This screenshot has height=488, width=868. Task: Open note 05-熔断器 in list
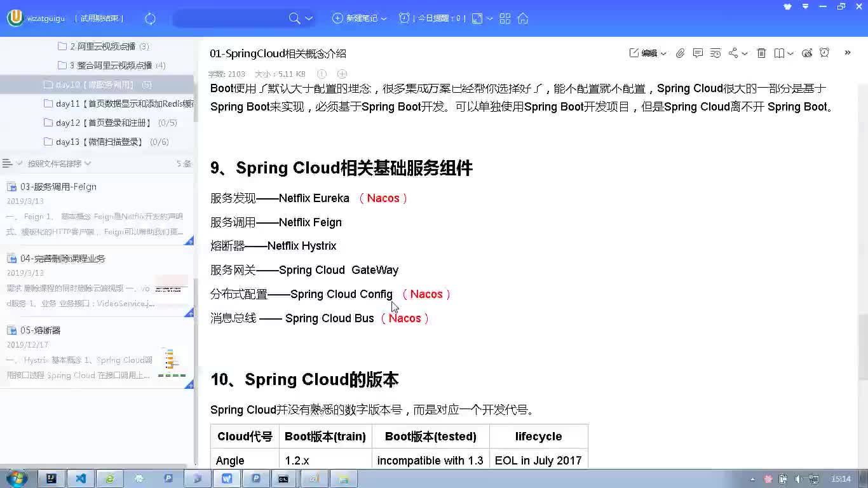[97, 353]
